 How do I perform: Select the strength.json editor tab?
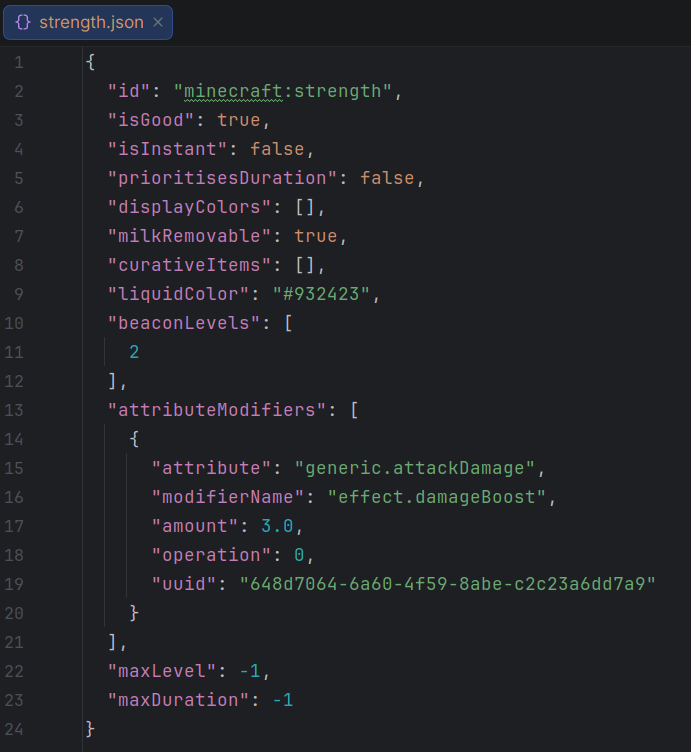tap(88, 23)
